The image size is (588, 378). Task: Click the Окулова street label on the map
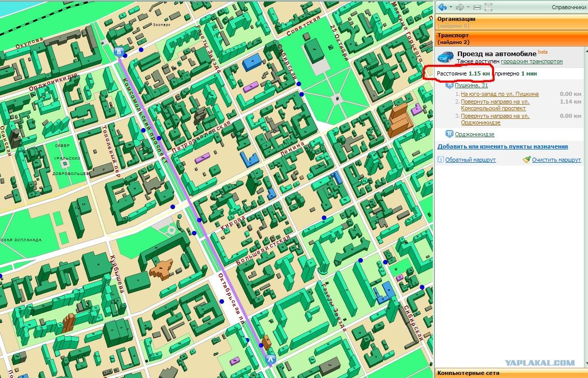pos(30,43)
